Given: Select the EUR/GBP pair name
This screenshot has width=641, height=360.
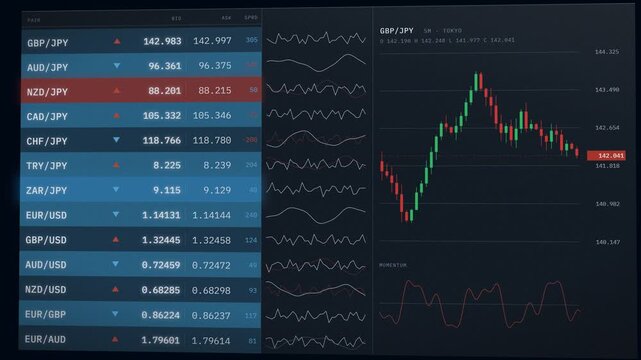Looking at the screenshot, I should pos(45,314).
